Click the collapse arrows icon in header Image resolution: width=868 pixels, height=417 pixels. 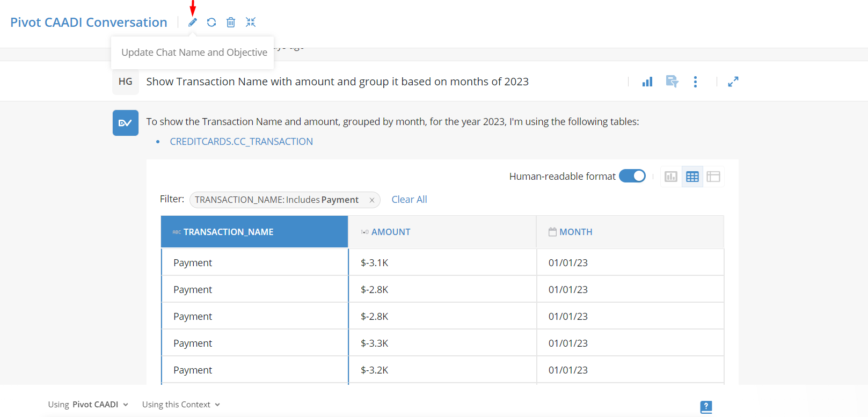[x=251, y=22]
